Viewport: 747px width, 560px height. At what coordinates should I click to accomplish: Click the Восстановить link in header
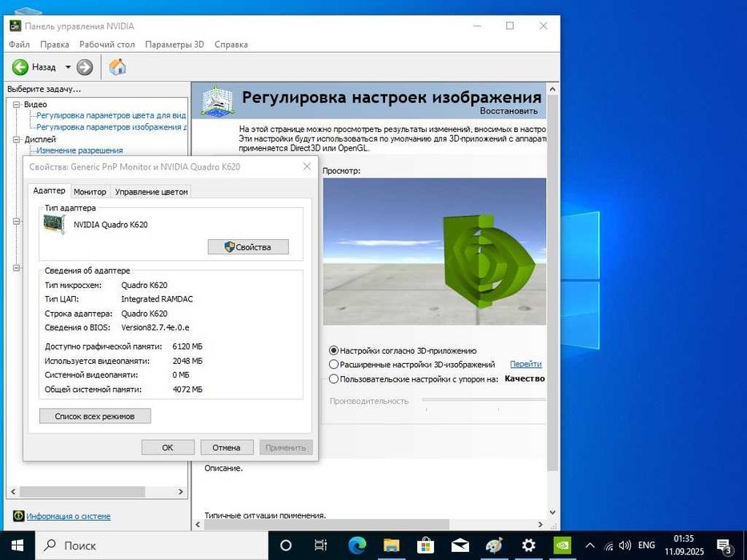click(x=508, y=110)
